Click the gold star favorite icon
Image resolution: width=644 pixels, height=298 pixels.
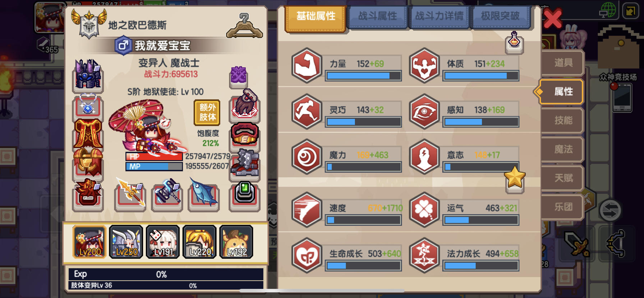pos(515,179)
